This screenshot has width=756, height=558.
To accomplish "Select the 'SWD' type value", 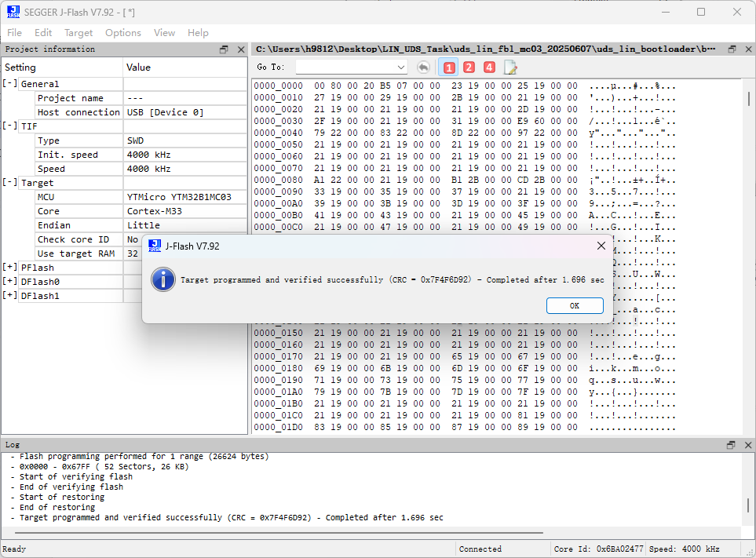I will pos(135,140).
